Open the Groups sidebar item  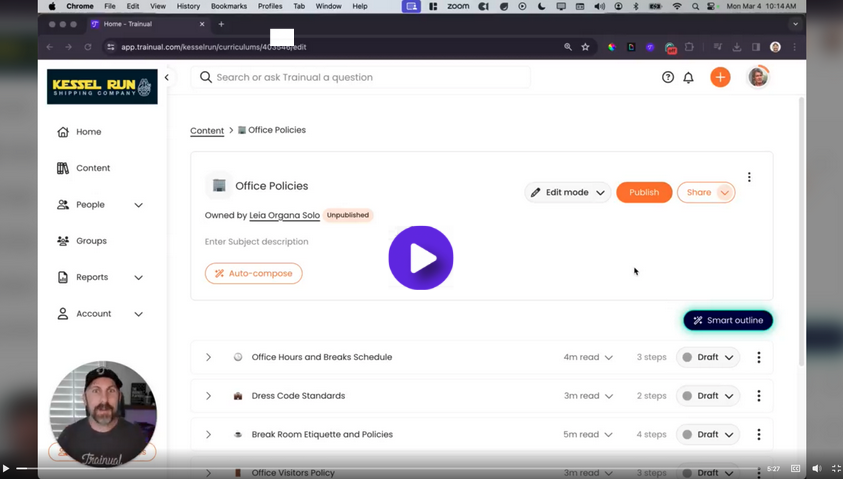[x=82, y=241]
